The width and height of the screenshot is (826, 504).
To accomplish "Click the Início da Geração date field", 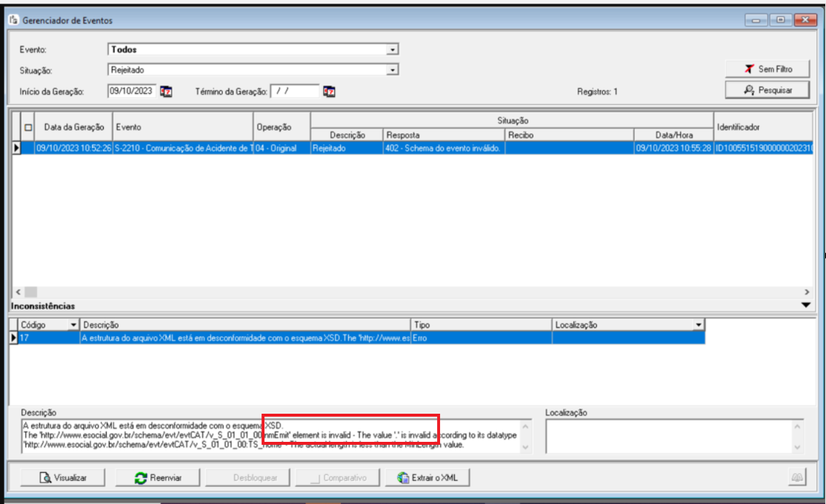I will [132, 91].
